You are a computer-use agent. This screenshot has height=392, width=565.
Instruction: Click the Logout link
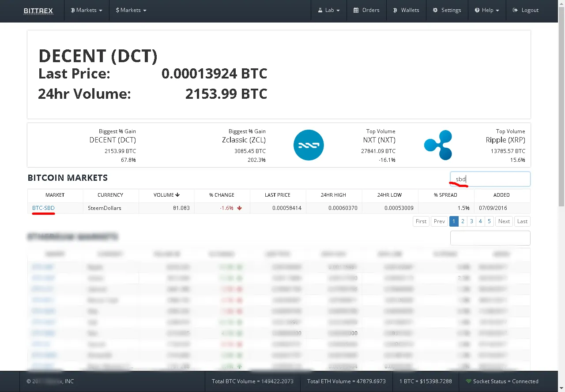coord(526,10)
